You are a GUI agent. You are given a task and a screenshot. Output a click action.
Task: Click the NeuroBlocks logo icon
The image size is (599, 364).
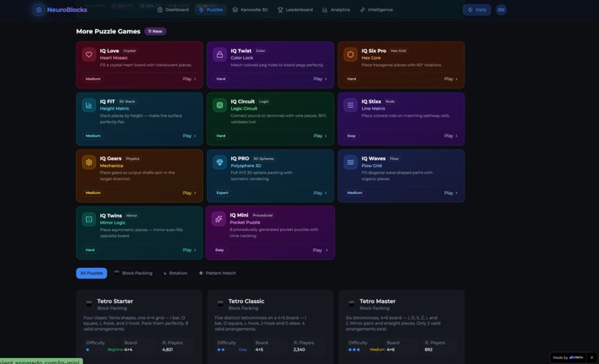[x=39, y=10]
